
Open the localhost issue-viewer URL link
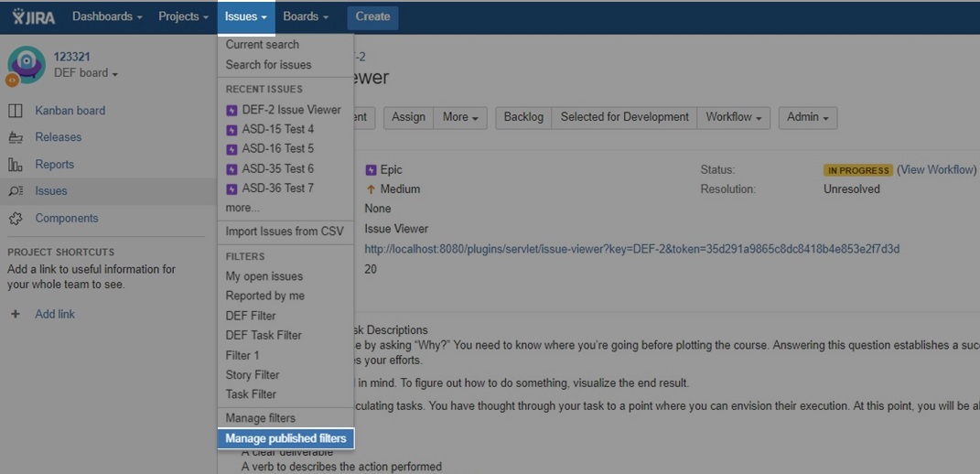click(x=631, y=249)
